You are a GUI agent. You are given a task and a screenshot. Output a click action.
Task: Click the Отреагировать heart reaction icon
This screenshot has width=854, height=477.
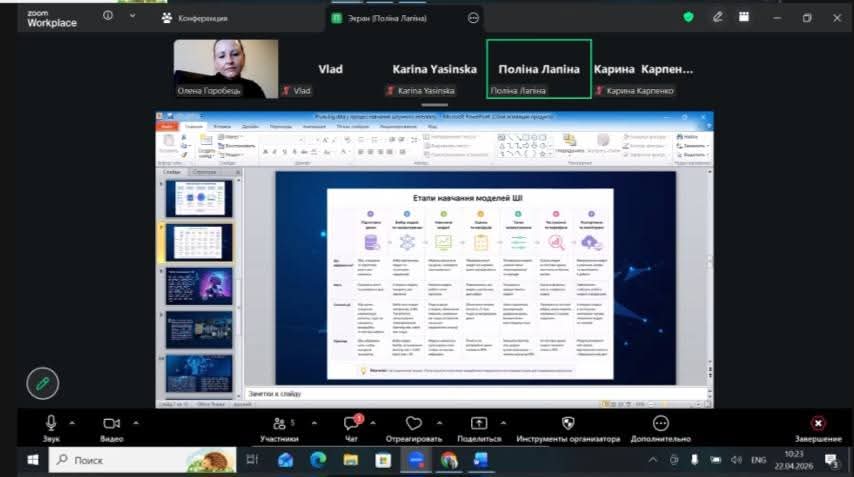[413, 424]
